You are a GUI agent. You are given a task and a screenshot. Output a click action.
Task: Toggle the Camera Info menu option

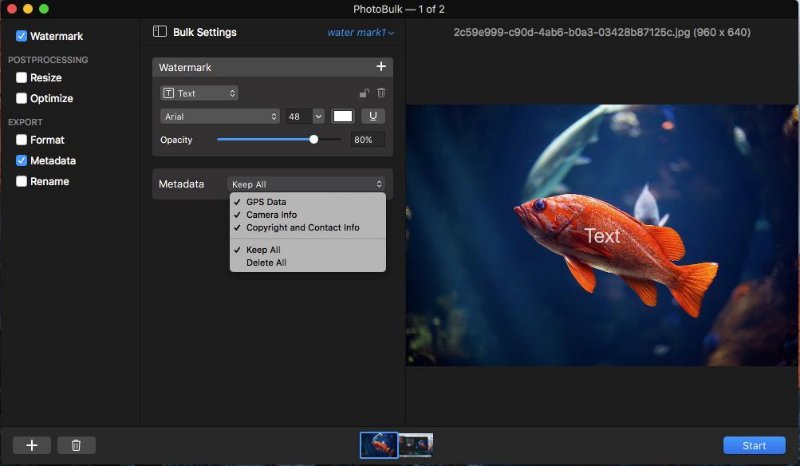pos(308,214)
